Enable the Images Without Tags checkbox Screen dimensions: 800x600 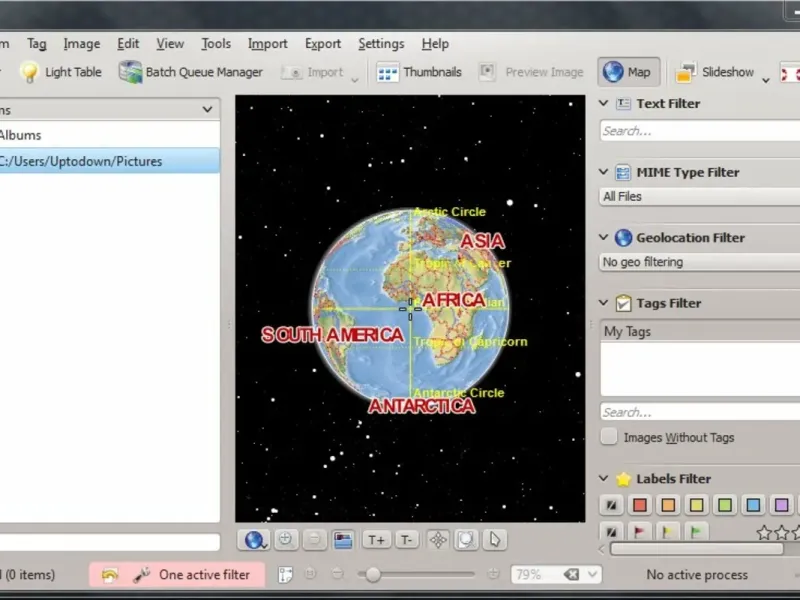[609, 437]
